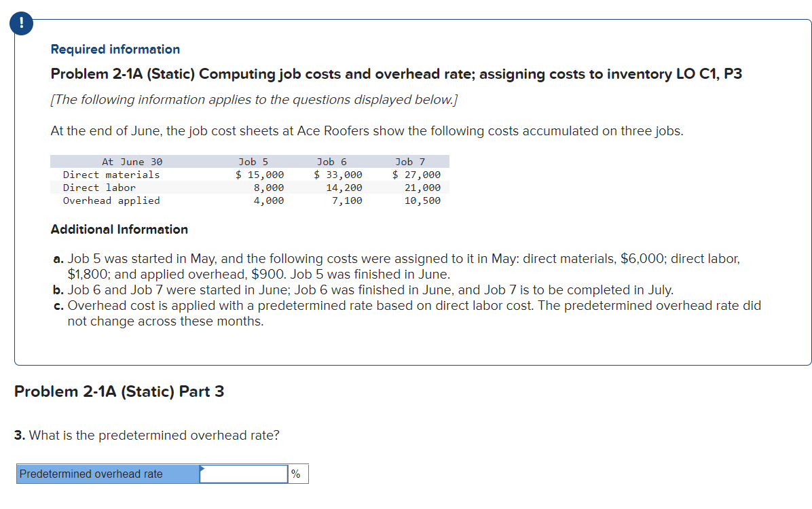Image resolution: width=812 pixels, height=509 pixels.
Task: Click the blue exclamation alert icon
Action: [20, 22]
